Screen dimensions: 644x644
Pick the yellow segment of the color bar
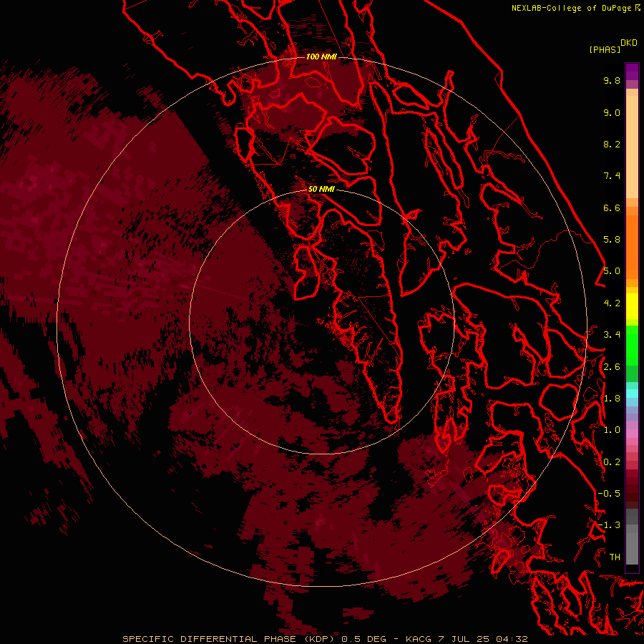(x=632, y=306)
